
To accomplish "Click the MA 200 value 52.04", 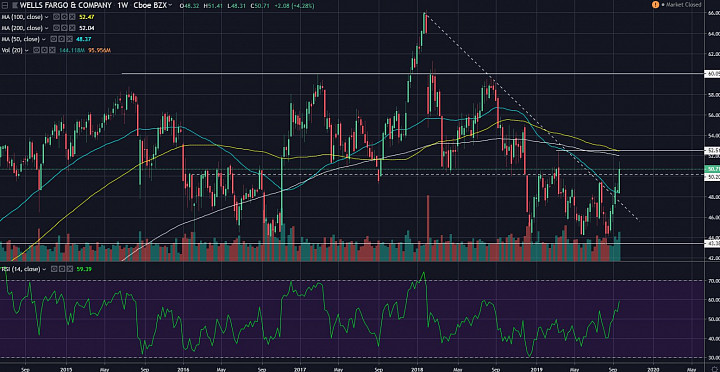I will tap(86, 28).
